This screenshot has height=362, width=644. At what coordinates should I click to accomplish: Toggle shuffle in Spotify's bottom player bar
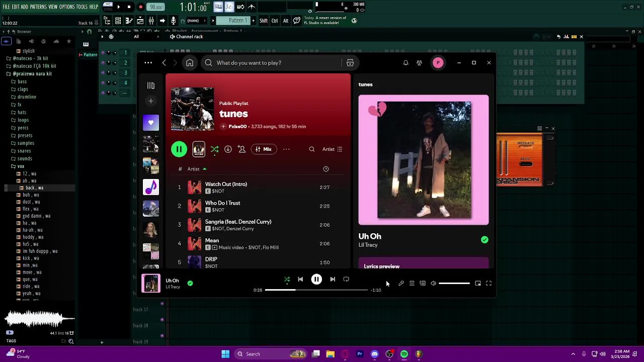point(287,279)
